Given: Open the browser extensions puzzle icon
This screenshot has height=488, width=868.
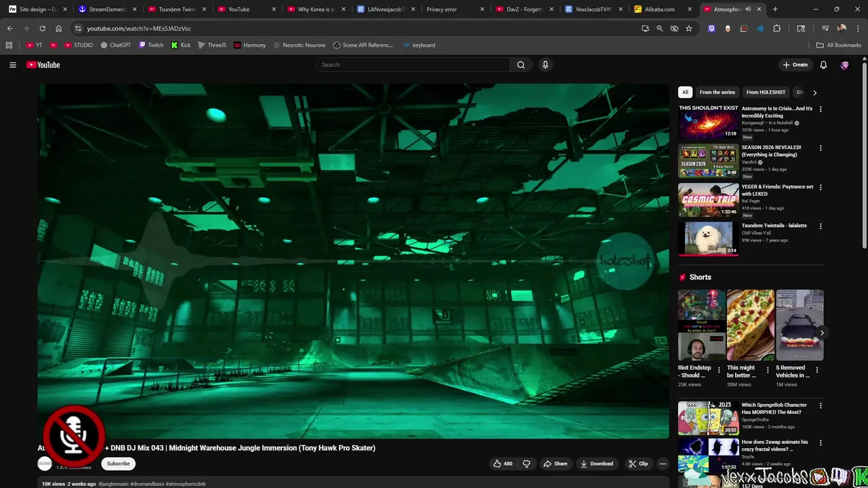Looking at the screenshot, I should click(x=777, y=28).
